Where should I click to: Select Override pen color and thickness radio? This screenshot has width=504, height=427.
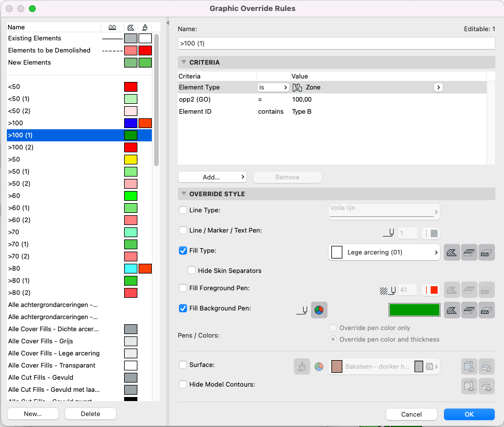coord(333,339)
